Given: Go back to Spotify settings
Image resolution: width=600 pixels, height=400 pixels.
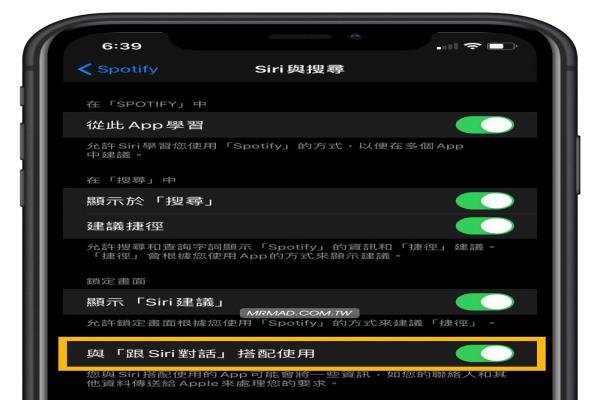Looking at the screenshot, I should 118,69.
